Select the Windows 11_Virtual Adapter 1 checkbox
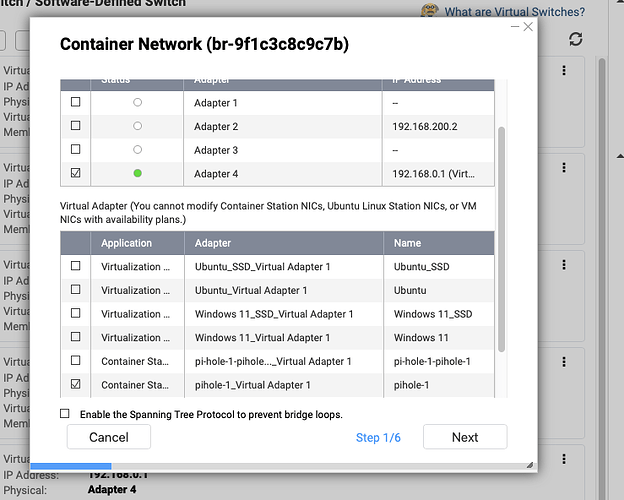The height and width of the screenshot is (500, 624). point(76,337)
